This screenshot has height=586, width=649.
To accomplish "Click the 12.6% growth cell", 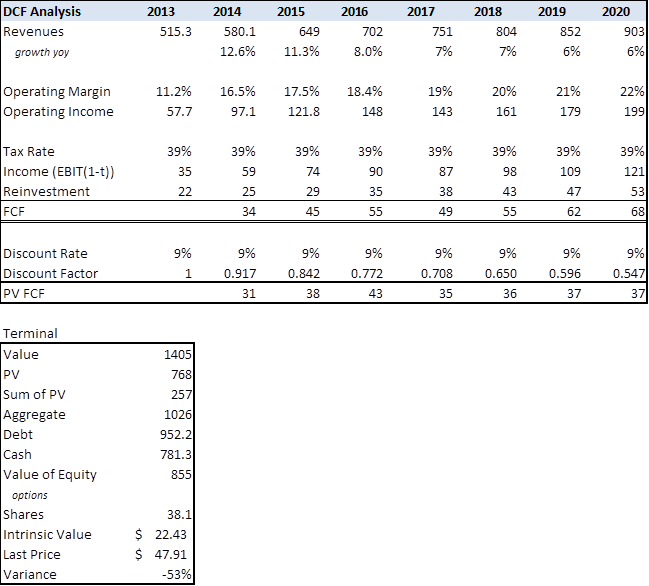I will pos(238,51).
